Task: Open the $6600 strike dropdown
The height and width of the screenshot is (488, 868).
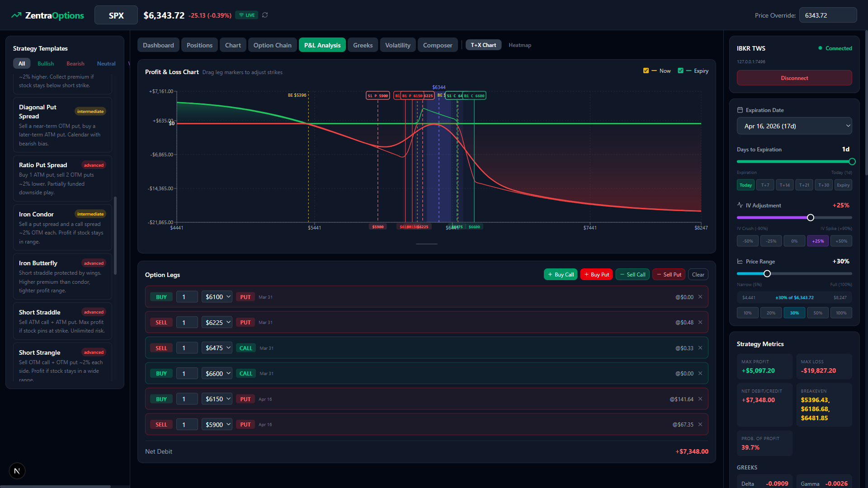Action: (217, 373)
